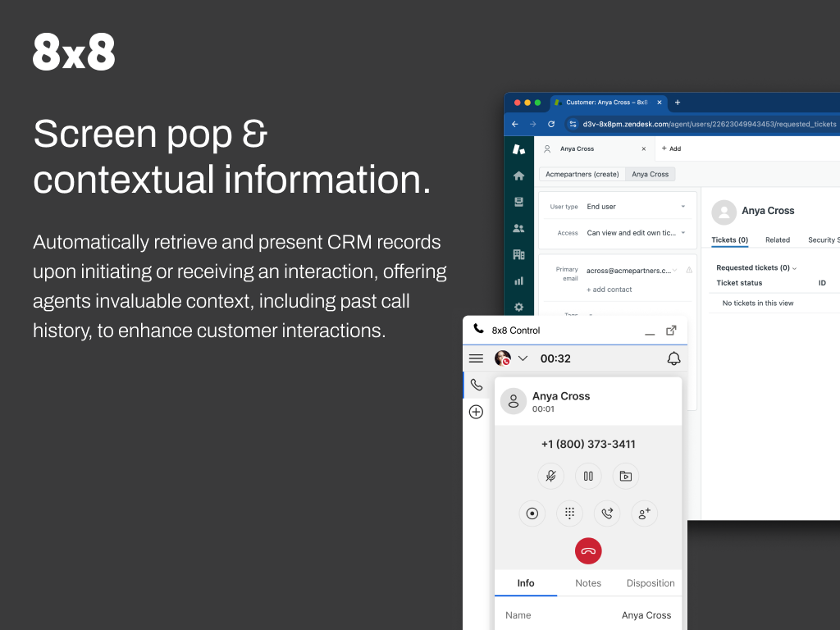Start recording the active call
Viewport: 840px width, 630px height.
click(x=532, y=514)
